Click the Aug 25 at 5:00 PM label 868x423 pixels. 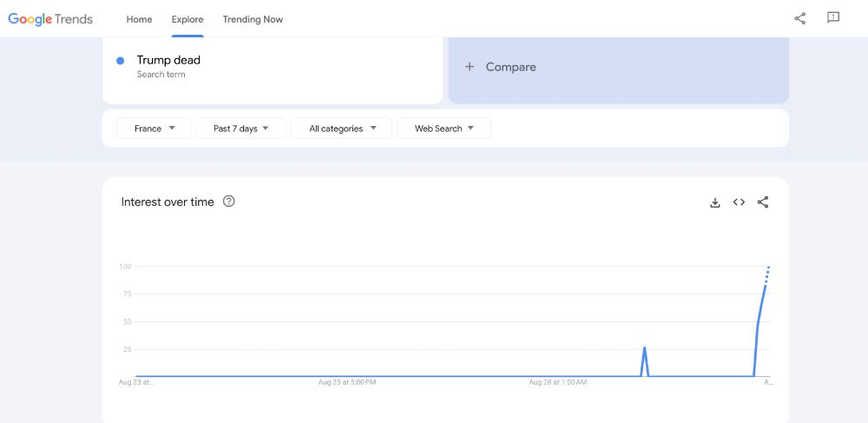click(x=347, y=382)
